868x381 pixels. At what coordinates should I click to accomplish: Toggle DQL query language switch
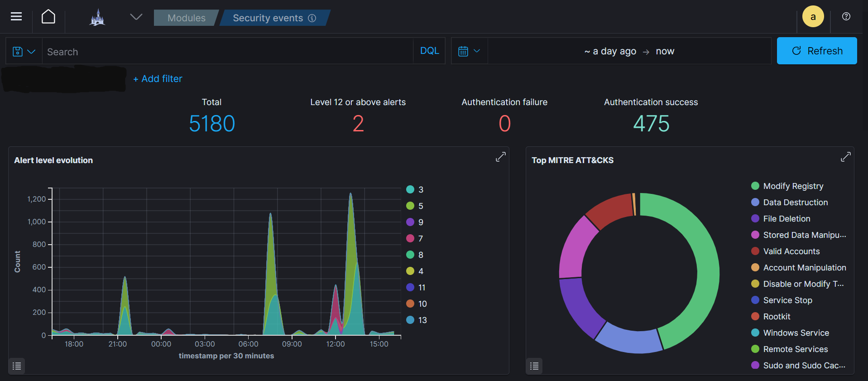pos(429,51)
